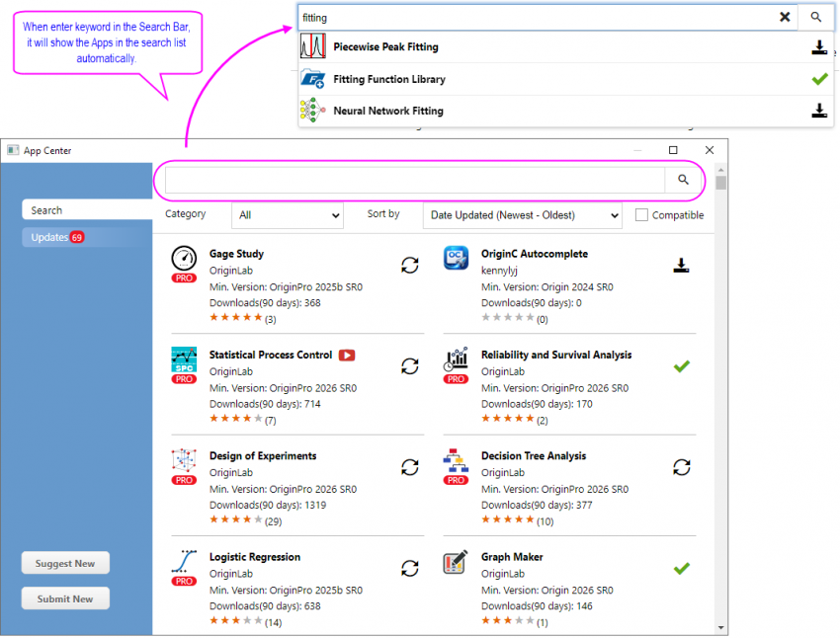Open the Statistical Process Control title
The height and width of the screenshot is (638, 840).
(x=271, y=355)
